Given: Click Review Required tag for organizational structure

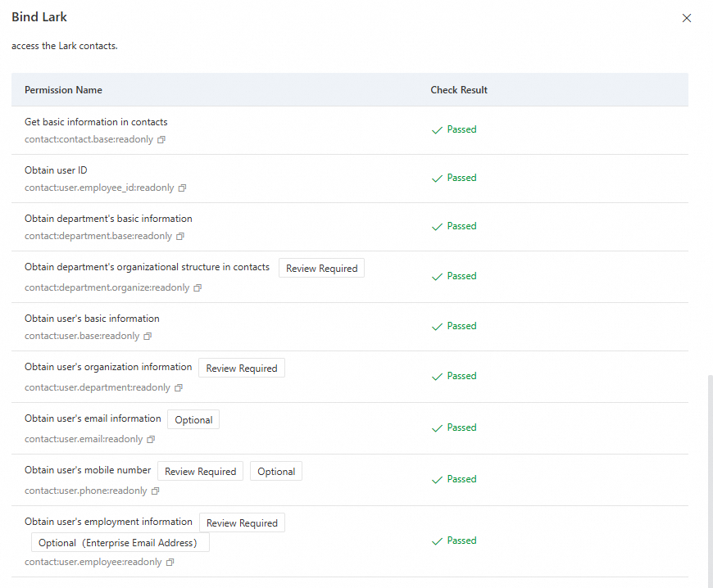Looking at the screenshot, I should pos(321,268).
